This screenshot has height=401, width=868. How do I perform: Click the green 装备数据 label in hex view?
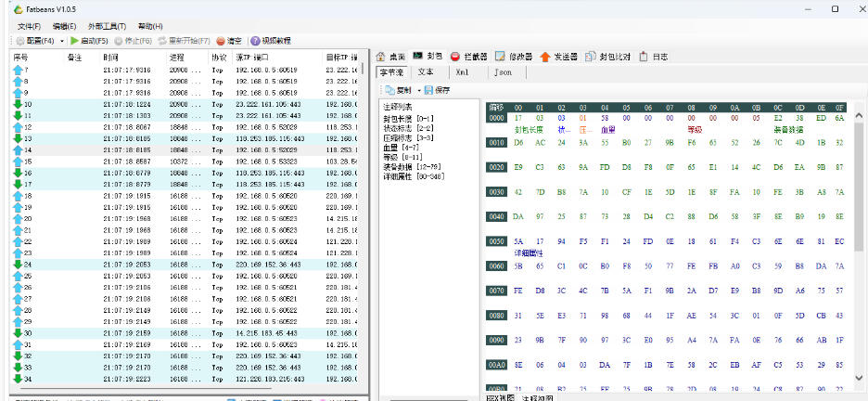(788, 130)
